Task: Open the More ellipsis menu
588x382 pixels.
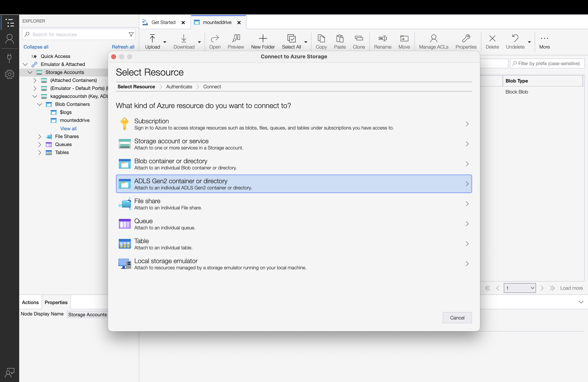Action: pyautogui.click(x=544, y=42)
